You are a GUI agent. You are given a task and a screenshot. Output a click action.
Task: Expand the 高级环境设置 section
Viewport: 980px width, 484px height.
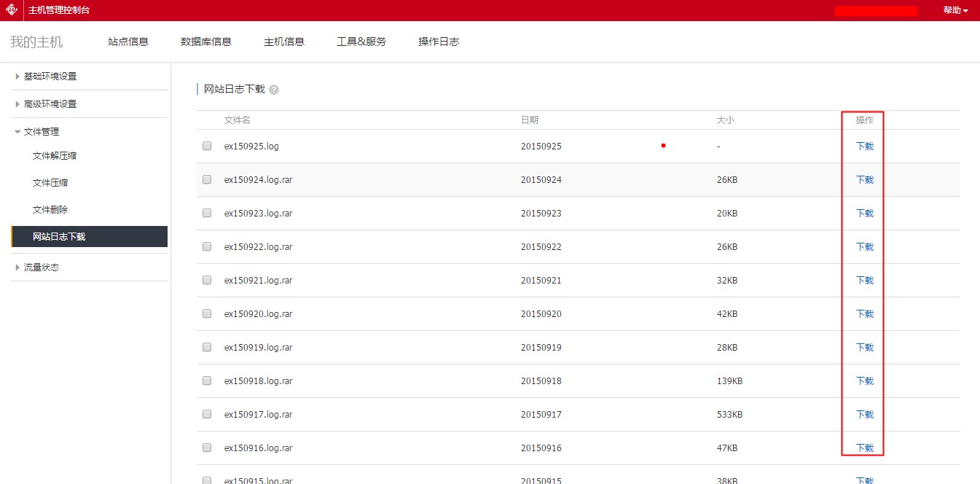tap(50, 104)
